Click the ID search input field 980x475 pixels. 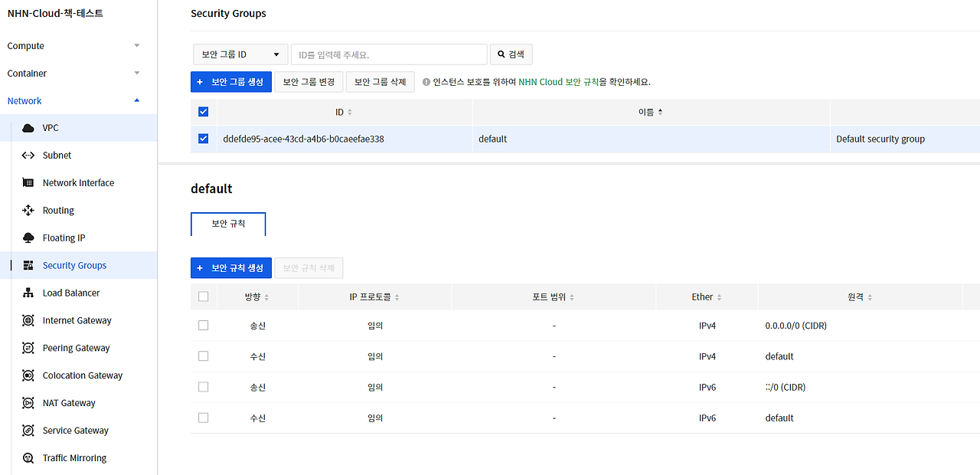(388, 54)
